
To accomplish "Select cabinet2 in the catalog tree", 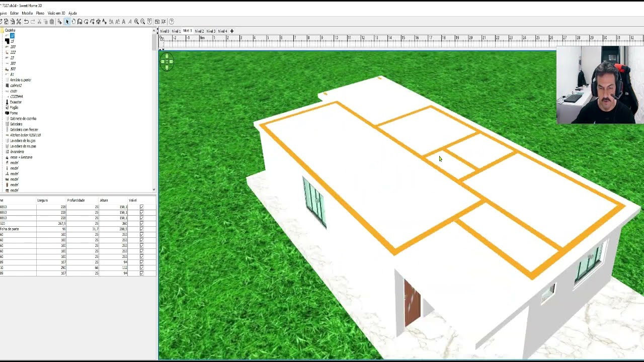I will point(16,85).
